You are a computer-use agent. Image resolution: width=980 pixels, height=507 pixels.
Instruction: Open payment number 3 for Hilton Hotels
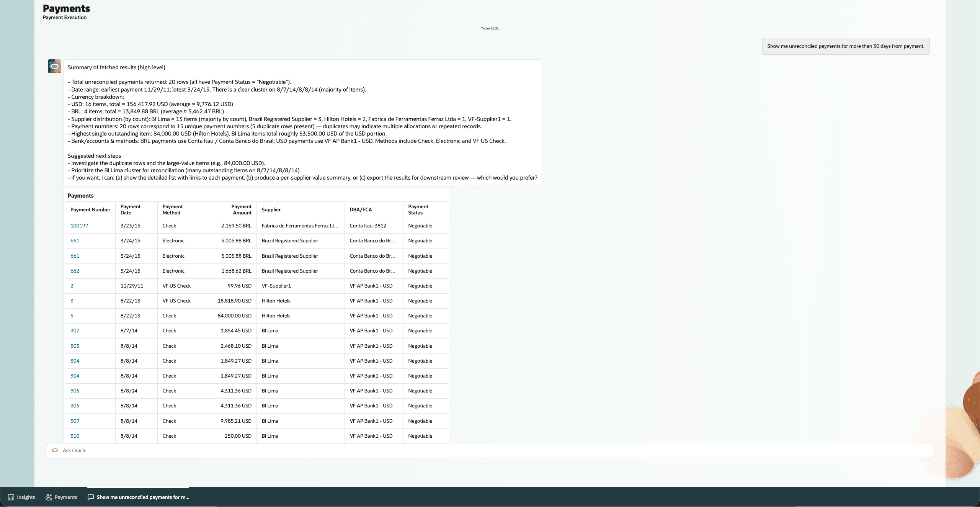click(x=72, y=301)
